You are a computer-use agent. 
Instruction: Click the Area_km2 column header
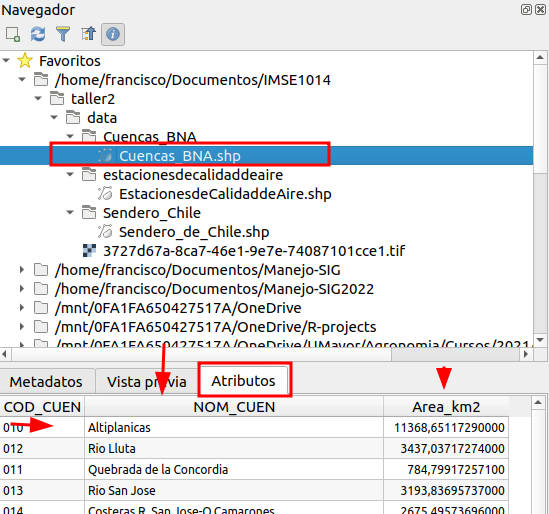point(446,407)
